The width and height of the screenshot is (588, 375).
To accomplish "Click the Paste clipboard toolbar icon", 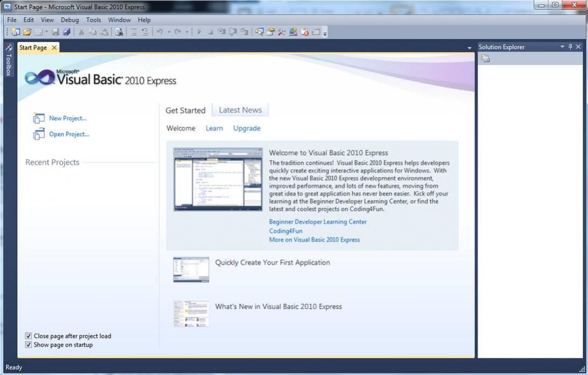I will (x=104, y=32).
